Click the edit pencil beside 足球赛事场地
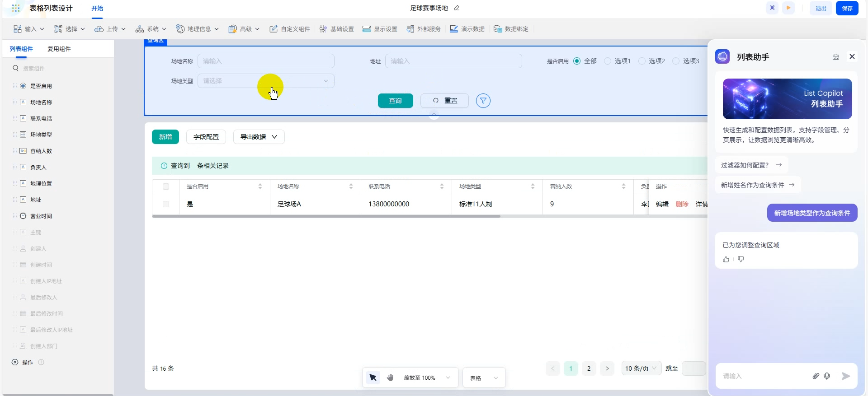868x396 pixels. click(457, 8)
